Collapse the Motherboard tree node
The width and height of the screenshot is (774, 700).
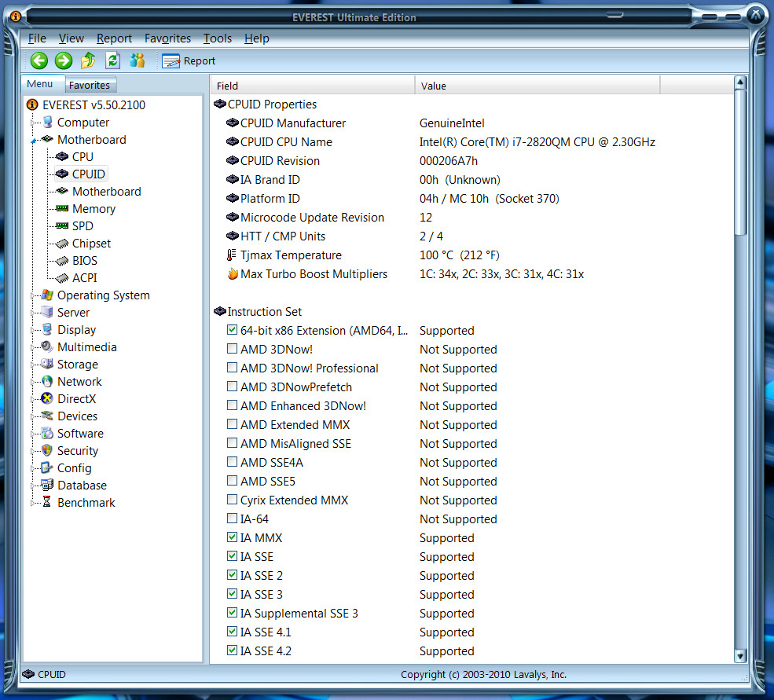pos(33,141)
